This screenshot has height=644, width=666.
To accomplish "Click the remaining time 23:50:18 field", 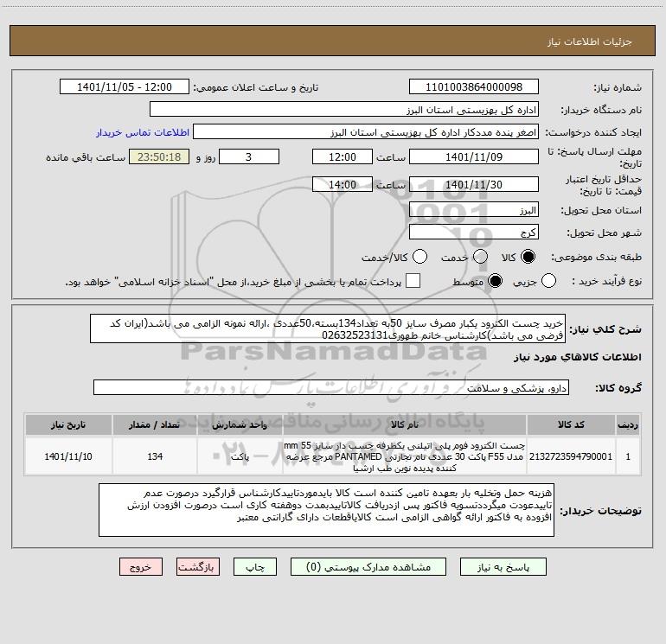I will 159,157.
